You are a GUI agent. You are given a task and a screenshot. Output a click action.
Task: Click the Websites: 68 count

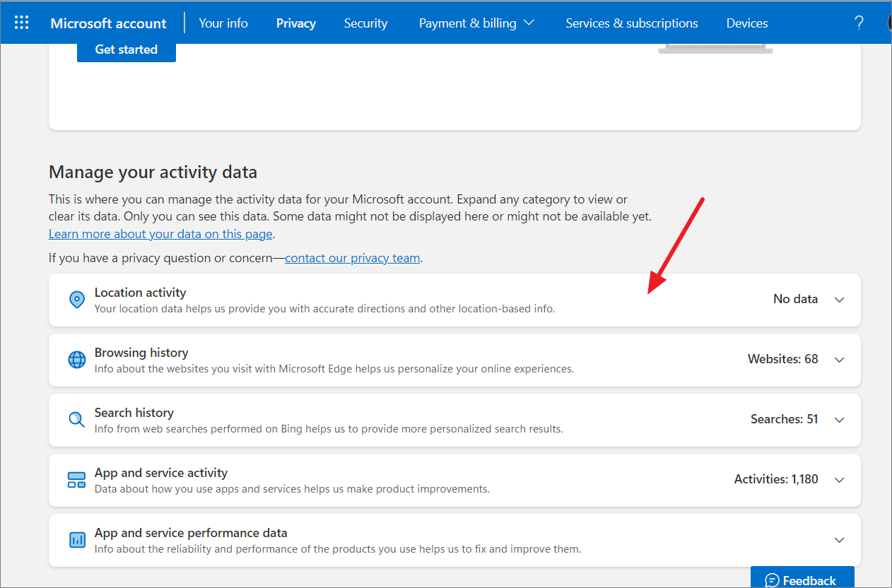coord(783,359)
